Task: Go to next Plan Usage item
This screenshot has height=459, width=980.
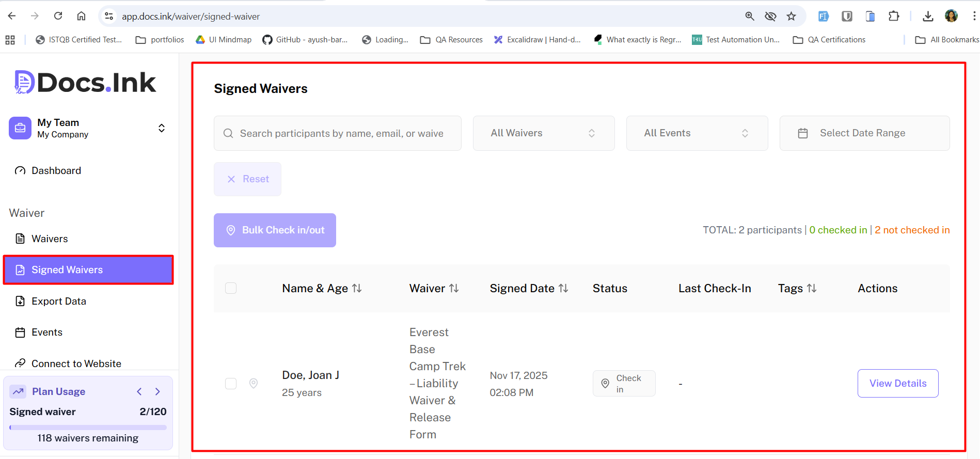Action: (158, 392)
